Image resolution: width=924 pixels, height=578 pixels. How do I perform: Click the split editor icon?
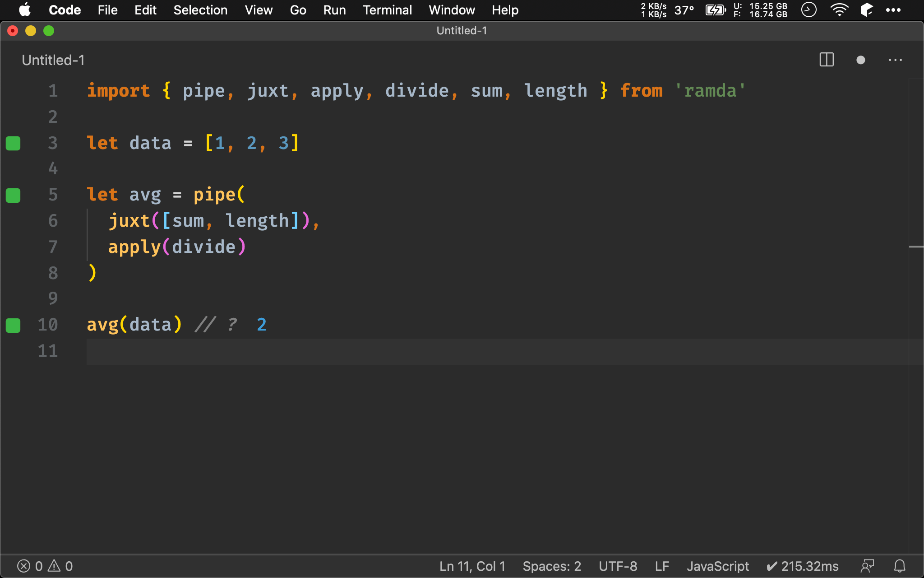(826, 60)
